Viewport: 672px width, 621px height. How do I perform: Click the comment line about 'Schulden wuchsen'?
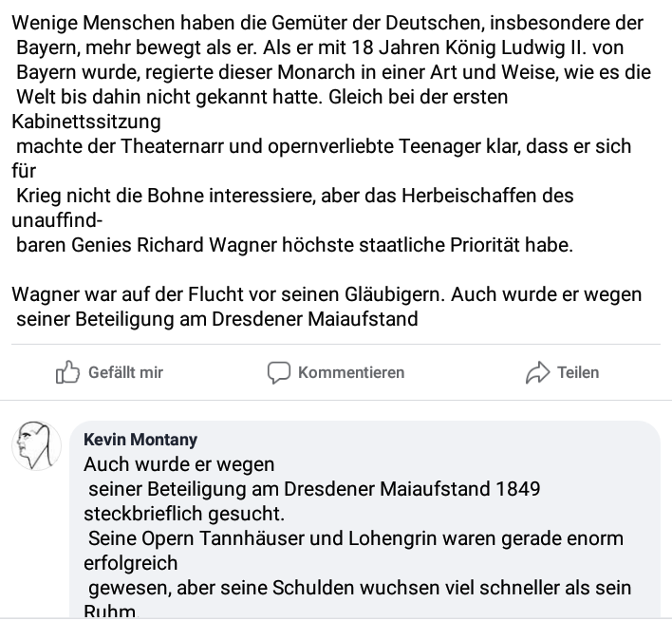click(x=360, y=589)
